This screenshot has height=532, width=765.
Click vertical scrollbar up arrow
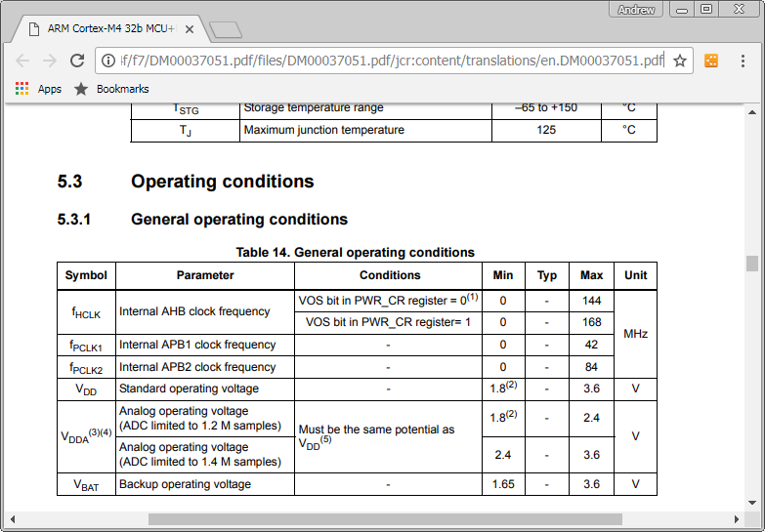pyautogui.click(x=752, y=112)
